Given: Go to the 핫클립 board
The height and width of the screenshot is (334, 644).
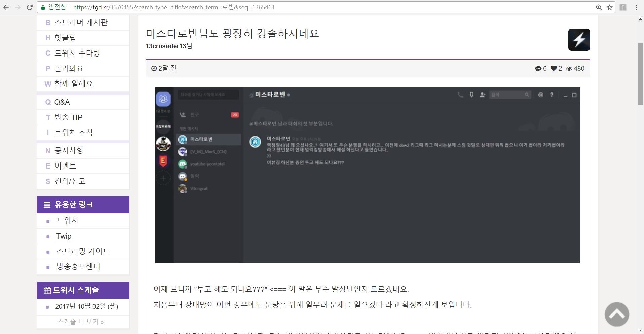Looking at the screenshot, I should pos(83,38).
